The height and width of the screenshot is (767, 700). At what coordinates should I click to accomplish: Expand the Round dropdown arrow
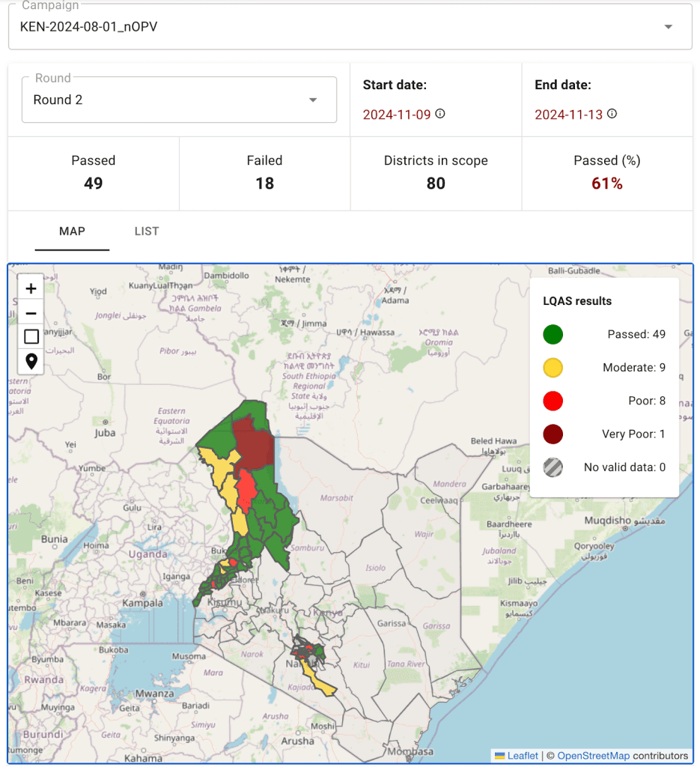coord(313,100)
